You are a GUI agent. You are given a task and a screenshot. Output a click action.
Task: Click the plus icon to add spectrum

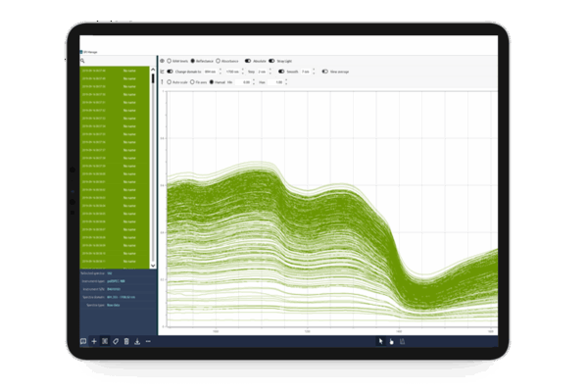pos(94,341)
